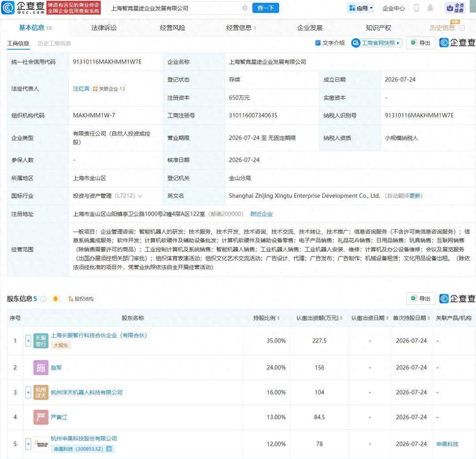Click the mobile phone icon in header
476x459 pixels.
click(417, 8)
